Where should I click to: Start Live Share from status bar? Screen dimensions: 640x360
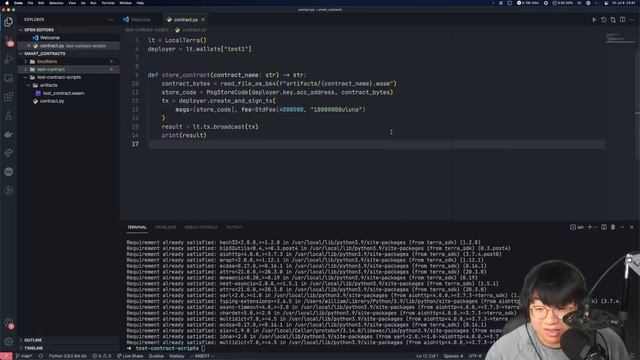pyautogui.click(x=130, y=356)
